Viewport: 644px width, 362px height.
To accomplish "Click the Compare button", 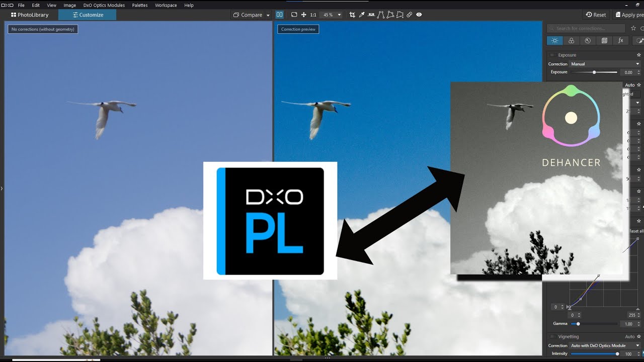I will pyautogui.click(x=248, y=15).
